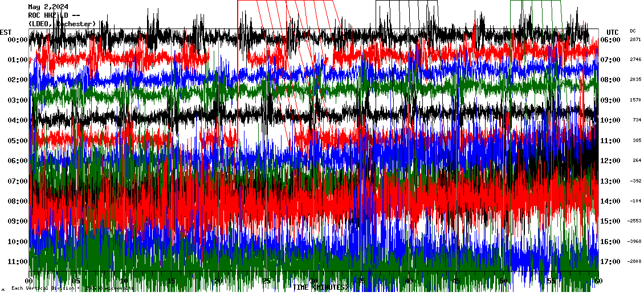644x296 pixels.
Task: Select the DC value -2553
Action: pos(635,221)
